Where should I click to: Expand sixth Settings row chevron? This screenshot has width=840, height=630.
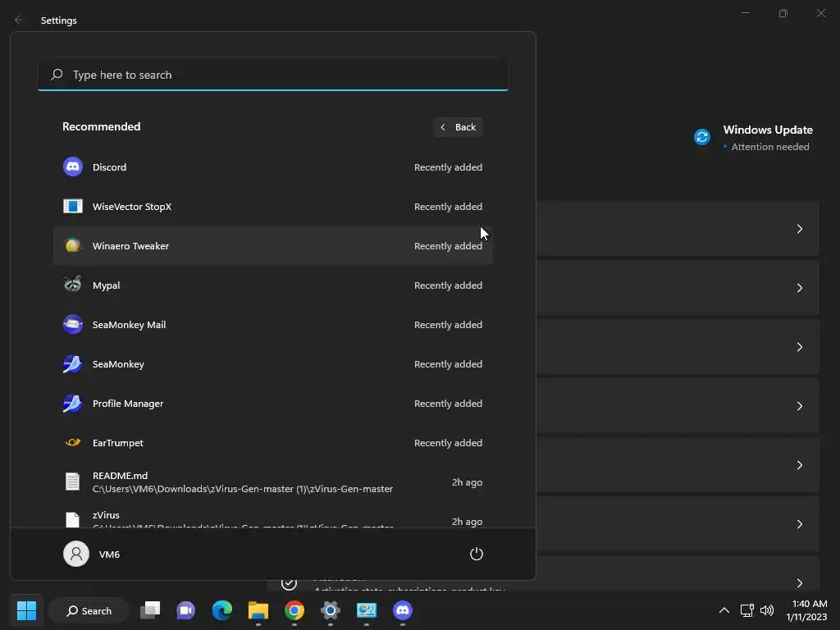click(799, 524)
